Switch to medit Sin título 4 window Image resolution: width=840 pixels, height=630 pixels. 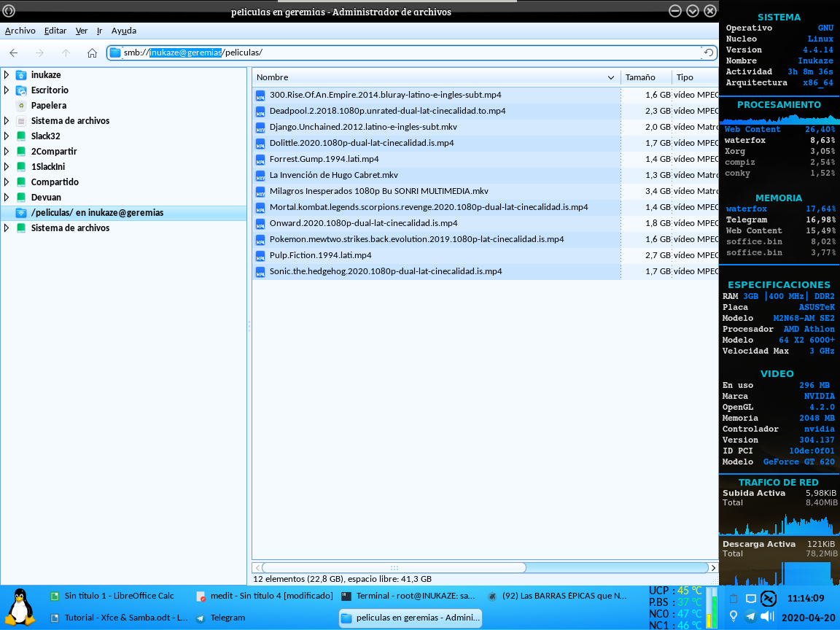click(x=265, y=596)
